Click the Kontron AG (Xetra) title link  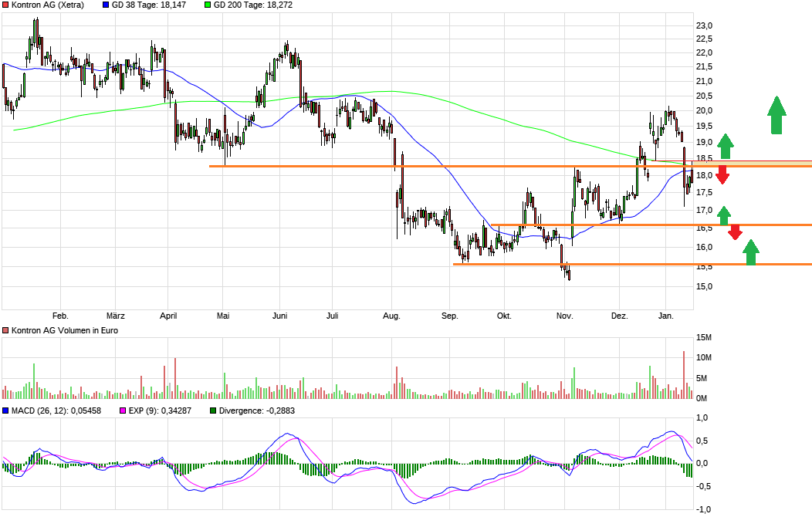[x=46, y=5]
